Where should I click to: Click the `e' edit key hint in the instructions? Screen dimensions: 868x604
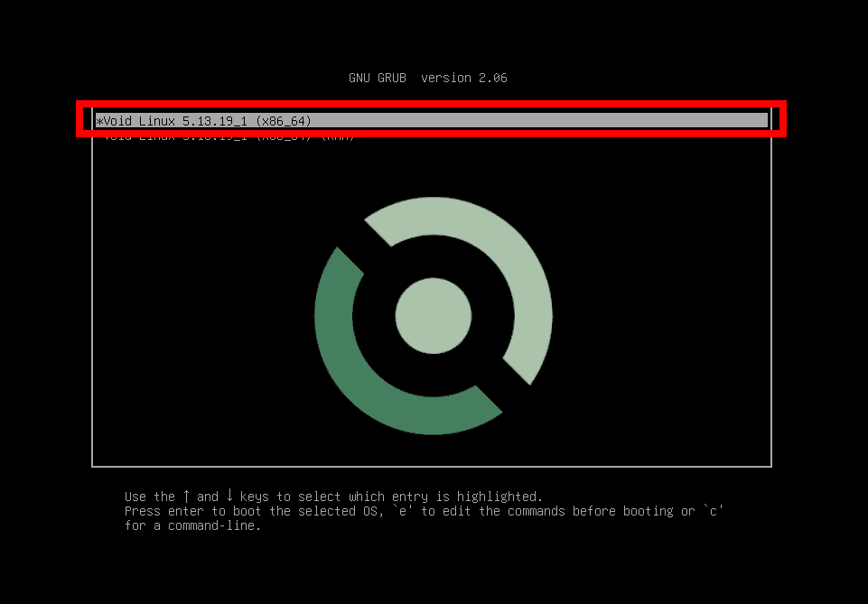pyautogui.click(x=403, y=510)
